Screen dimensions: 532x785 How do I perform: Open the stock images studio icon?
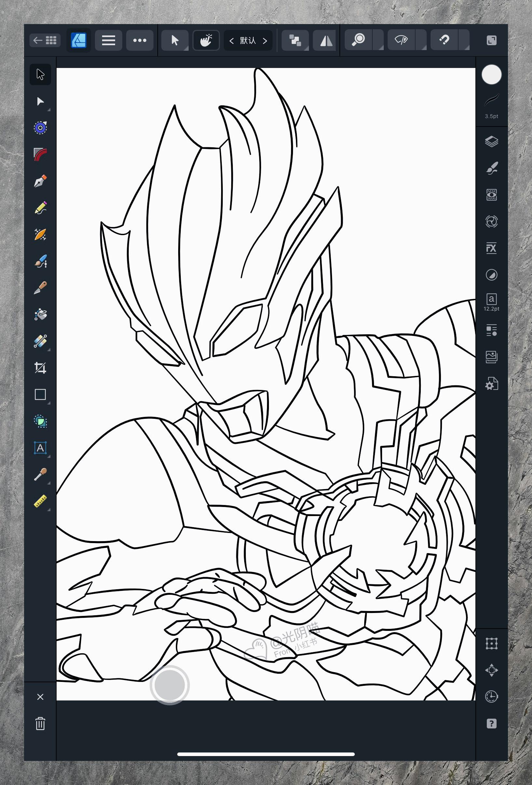[491, 357]
